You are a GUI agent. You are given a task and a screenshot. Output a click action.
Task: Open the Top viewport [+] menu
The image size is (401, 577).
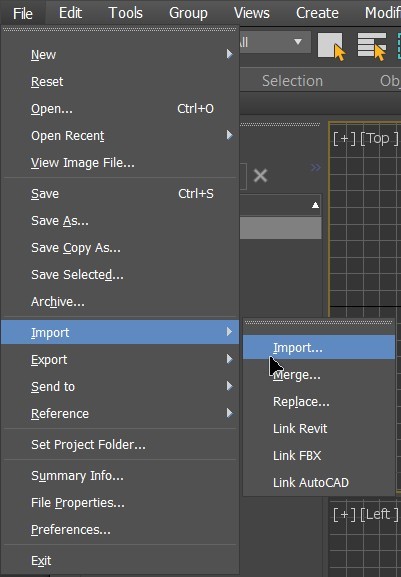pos(344,139)
